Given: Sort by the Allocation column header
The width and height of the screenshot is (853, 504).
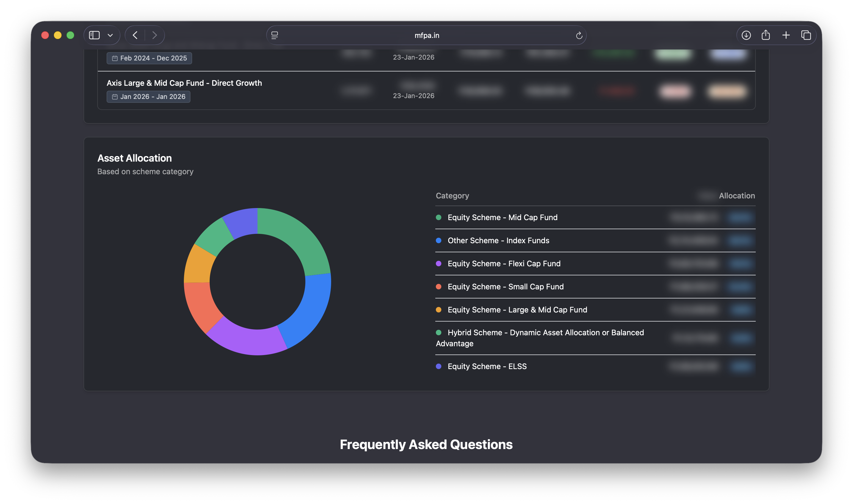Looking at the screenshot, I should [x=737, y=196].
